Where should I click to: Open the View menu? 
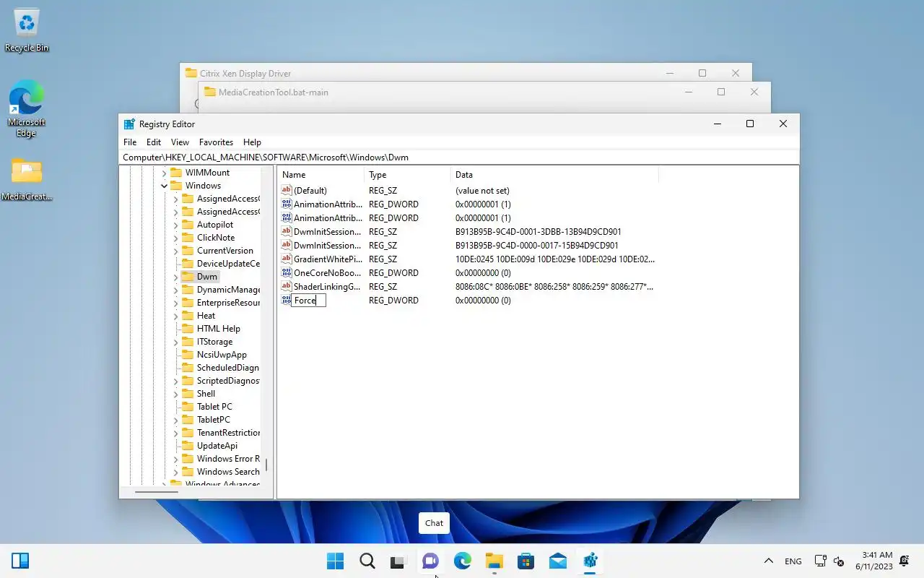coord(180,142)
